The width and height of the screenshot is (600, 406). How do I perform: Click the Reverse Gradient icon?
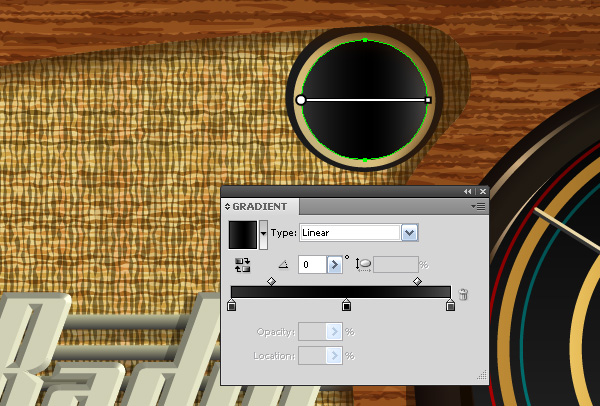[x=243, y=265]
